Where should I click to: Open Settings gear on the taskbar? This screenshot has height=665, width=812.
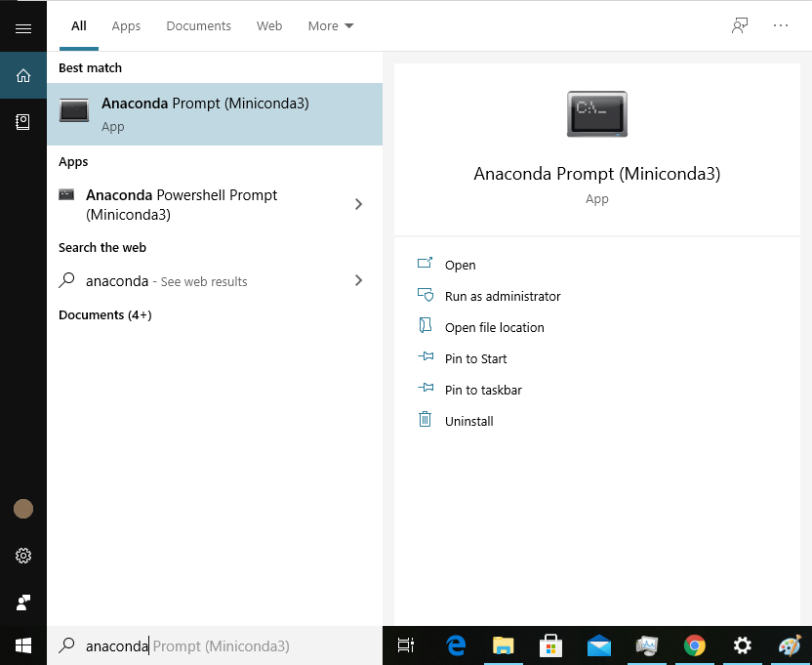[742, 645]
